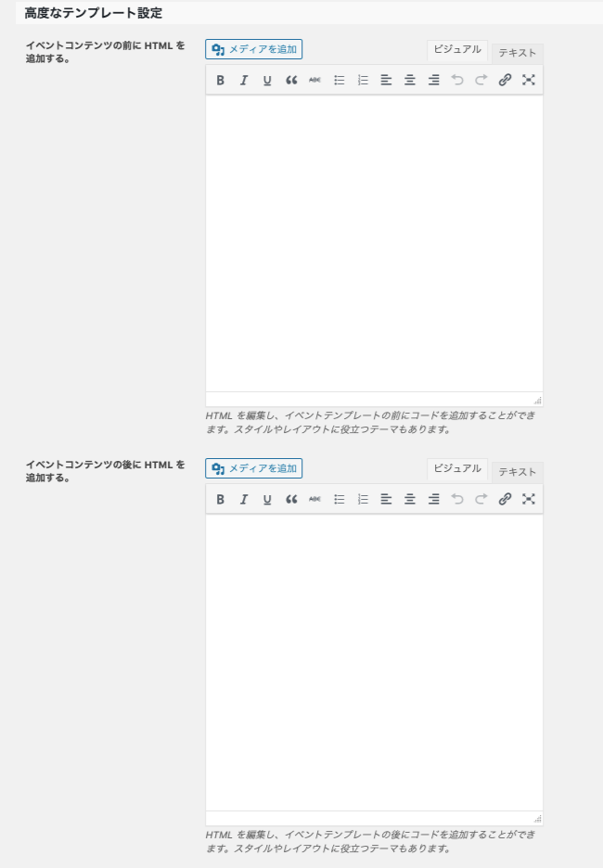The width and height of the screenshot is (603, 868).
Task: Undo in the 'after event content' editor
Action: point(457,499)
